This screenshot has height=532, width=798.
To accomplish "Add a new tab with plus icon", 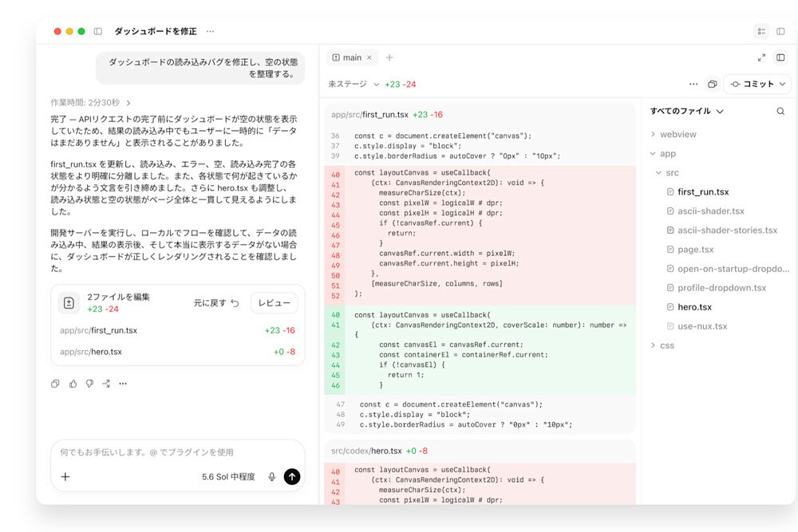I will (389, 58).
